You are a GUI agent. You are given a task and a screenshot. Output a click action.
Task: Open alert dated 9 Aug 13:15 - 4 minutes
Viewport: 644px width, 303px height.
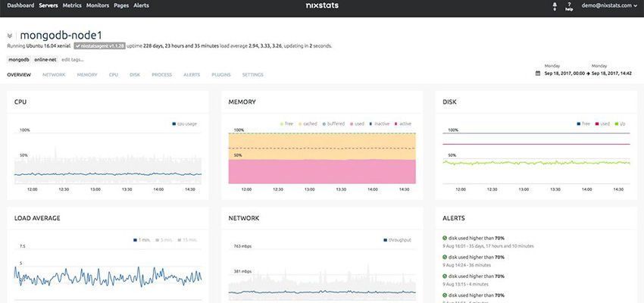pyautogui.click(x=473, y=281)
